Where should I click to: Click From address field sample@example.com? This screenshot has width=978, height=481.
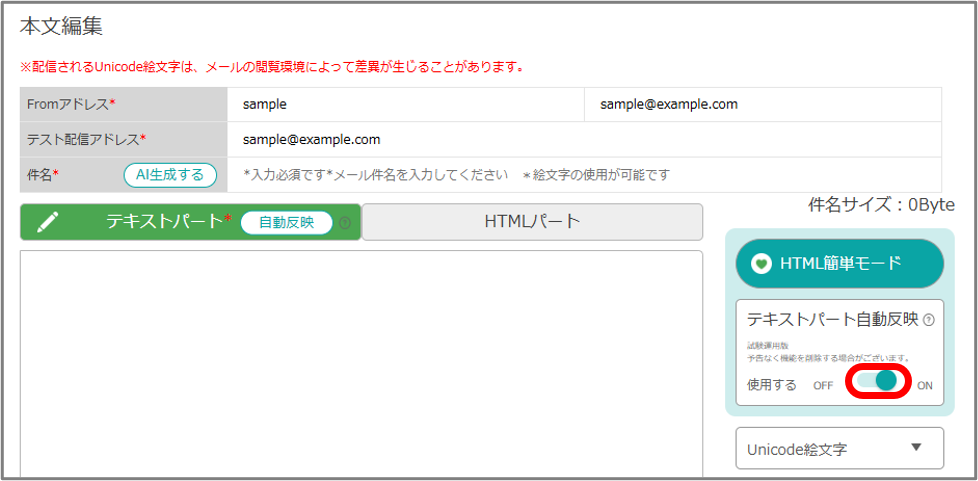pos(763,105)
